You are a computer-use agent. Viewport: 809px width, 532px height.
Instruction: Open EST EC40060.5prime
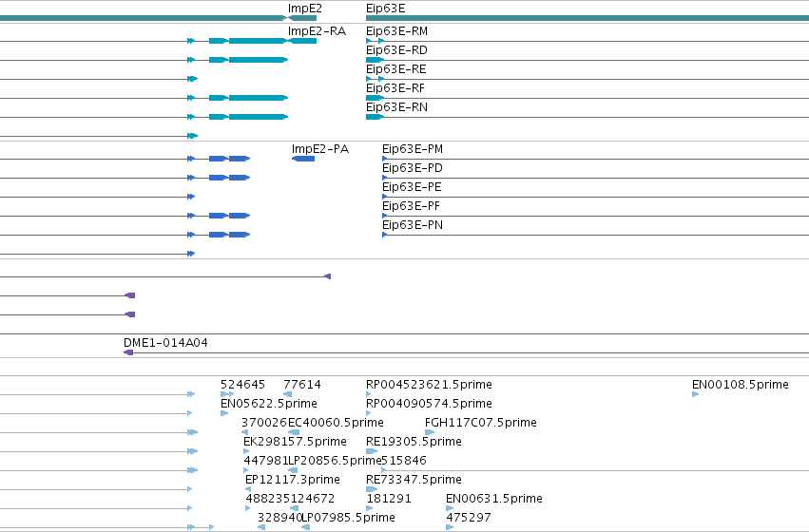pos(336,424)
